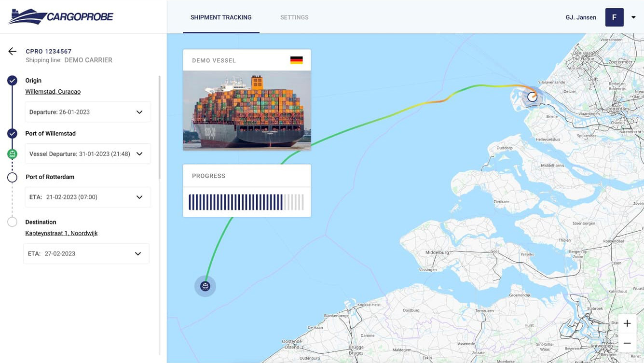The width and height of the screenshot is (644, 363).
Task: Click the map zoom in button
Action: [627, 323]
